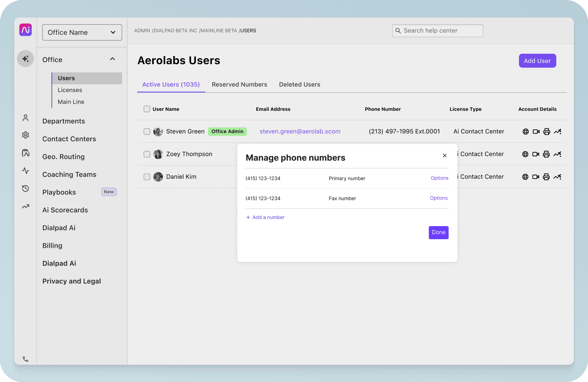The width and height of the screenshot is (588, 382).
Task: Toggle the select-all checkbox in User Name header
Action: click(147, 109)
